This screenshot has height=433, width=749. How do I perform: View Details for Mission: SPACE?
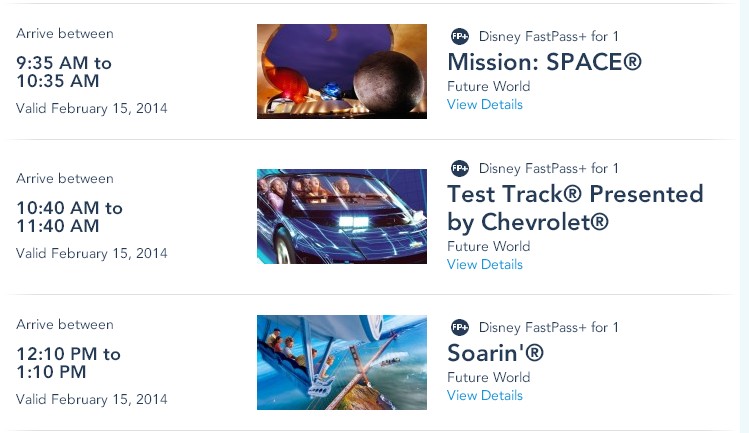point(485,104)
